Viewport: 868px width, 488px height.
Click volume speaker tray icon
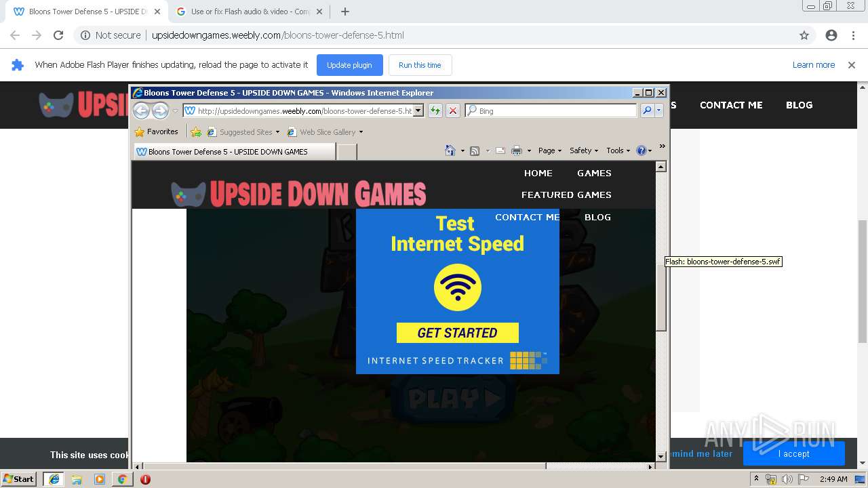[x=787, y=479]
